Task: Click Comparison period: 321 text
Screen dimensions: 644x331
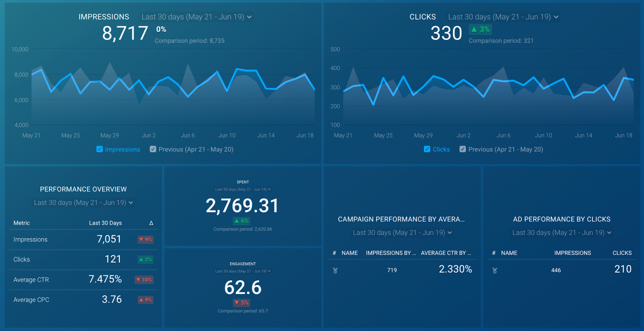Action: coord(501,41)
